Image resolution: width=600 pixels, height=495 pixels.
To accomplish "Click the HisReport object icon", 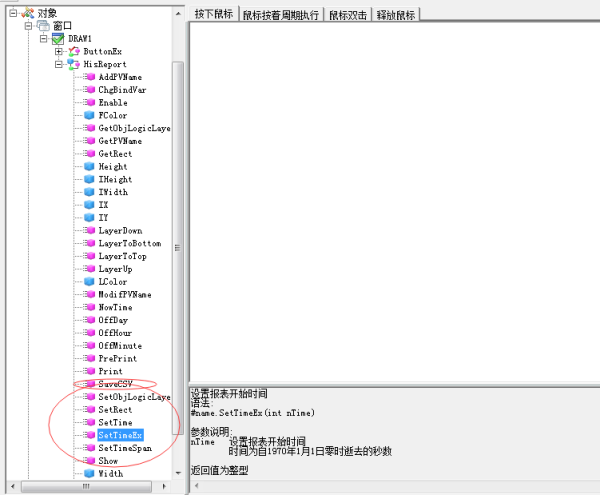I will tap(73, 64).
